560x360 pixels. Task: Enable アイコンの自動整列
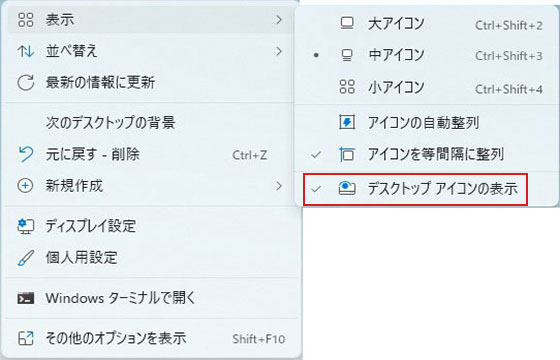tap(427, 122)
